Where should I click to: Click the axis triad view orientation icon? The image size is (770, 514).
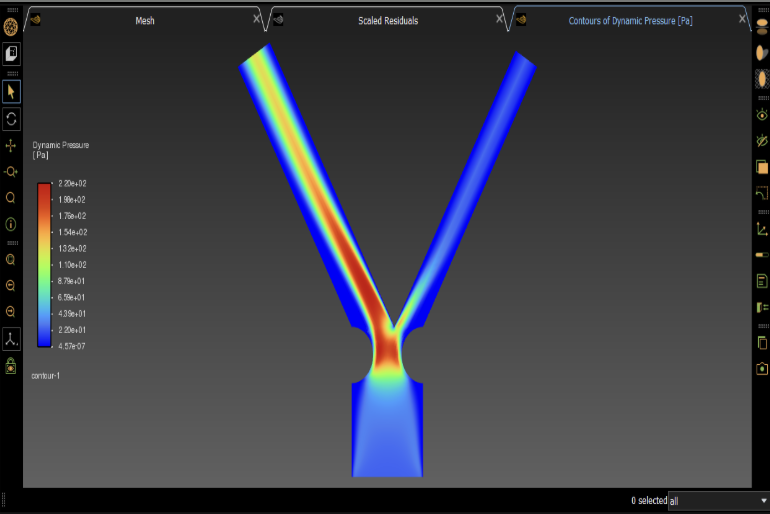pos(11,339)
